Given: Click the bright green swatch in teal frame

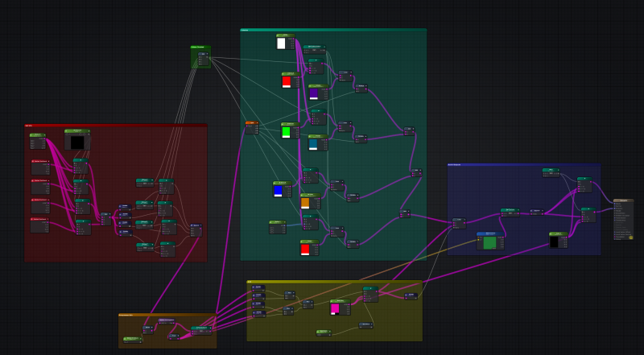Looking at the screenshot, I should (x=286, y=131).
